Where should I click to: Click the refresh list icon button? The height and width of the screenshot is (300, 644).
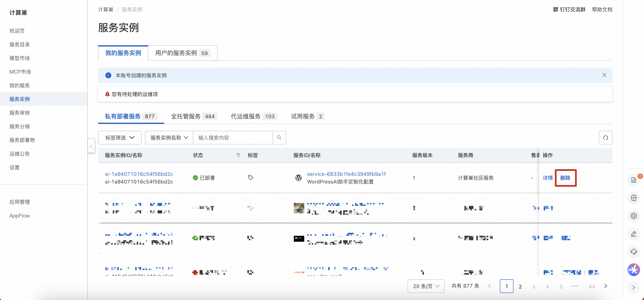point(605,138)
